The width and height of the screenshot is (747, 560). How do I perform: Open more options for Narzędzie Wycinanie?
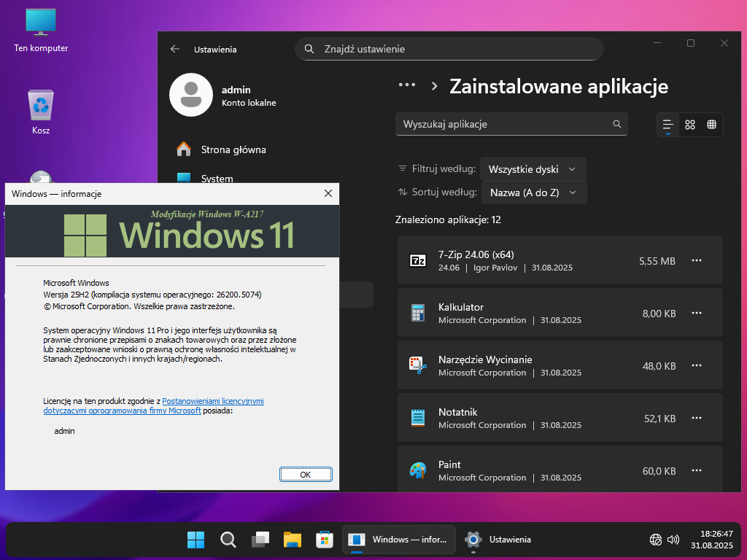pos(697,365)
